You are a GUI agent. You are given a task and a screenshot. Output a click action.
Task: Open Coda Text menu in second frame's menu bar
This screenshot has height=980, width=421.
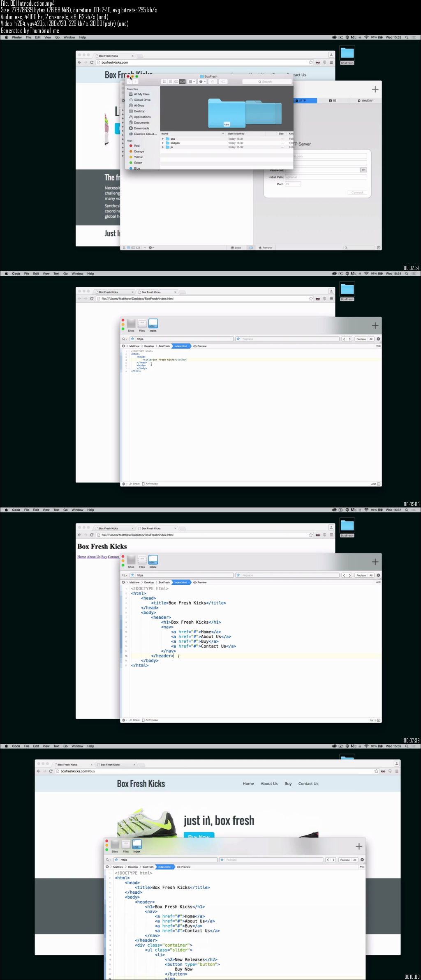click(56, 274)
